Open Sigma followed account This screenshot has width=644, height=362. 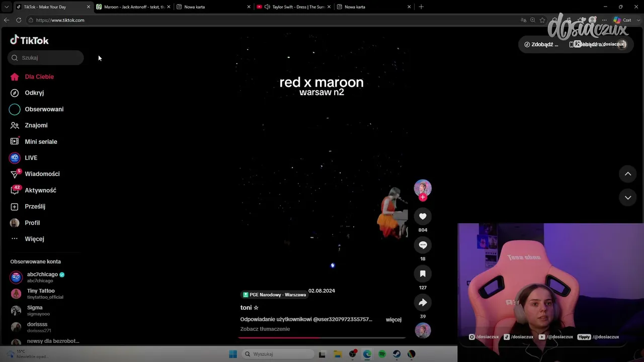45,310
